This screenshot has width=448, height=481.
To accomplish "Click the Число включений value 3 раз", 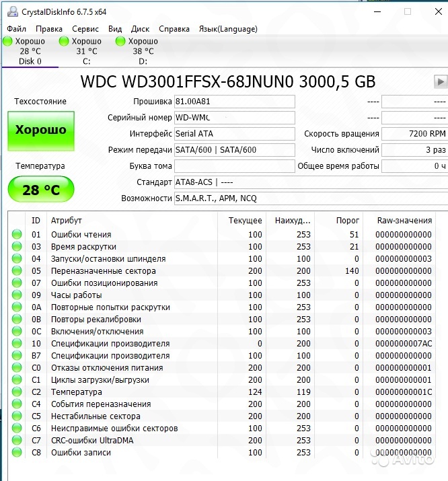I will point(415,150).
